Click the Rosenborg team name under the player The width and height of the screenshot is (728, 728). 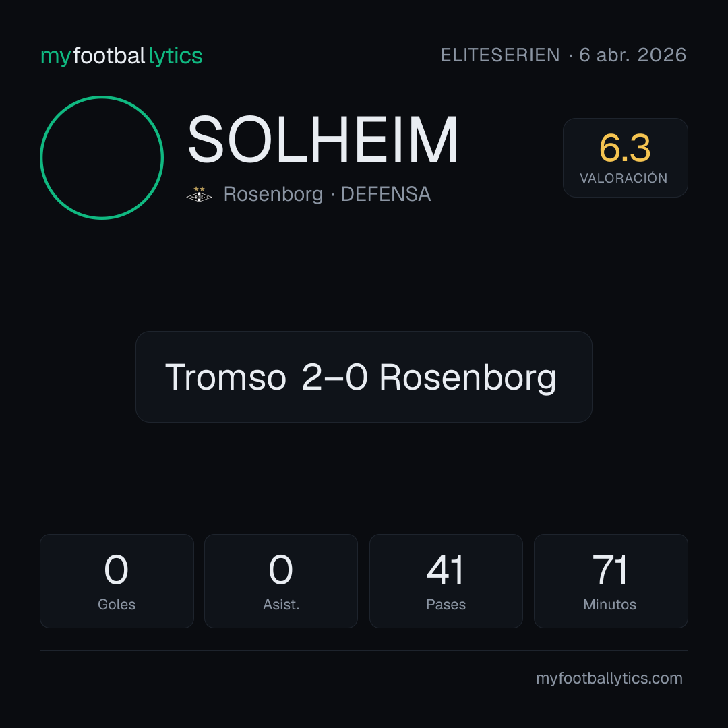273,194
